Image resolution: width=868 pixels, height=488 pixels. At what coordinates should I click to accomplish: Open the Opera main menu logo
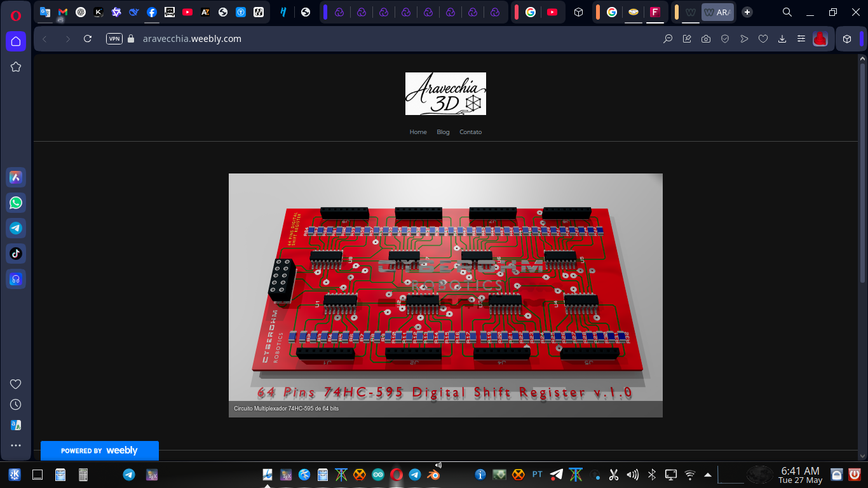click(x=16, y=15)
